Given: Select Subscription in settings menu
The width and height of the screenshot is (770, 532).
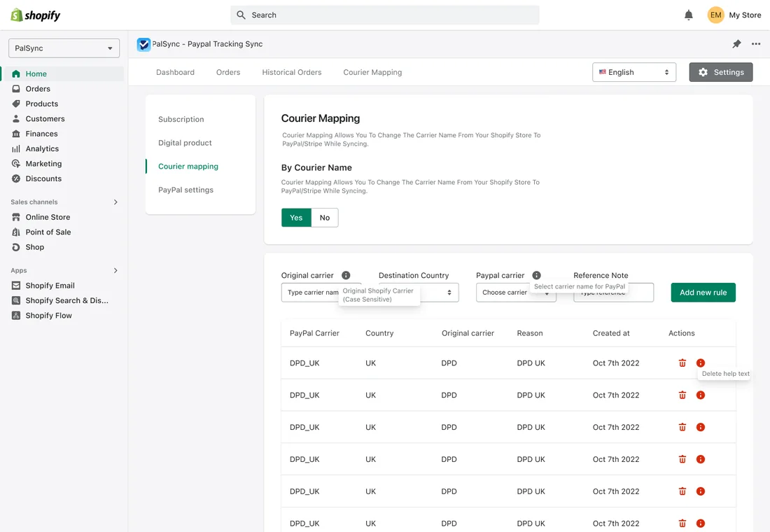Looking at the screenshot, I should [181, 120].
